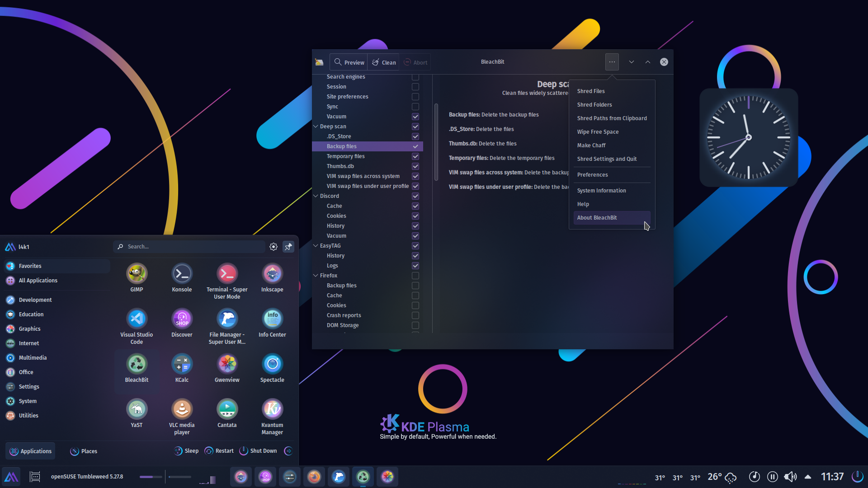Image resolution: width=868 pixels, height=488 pixels.
Task: Uncheck the Temporary files checkbox
Action: point(415,156)
